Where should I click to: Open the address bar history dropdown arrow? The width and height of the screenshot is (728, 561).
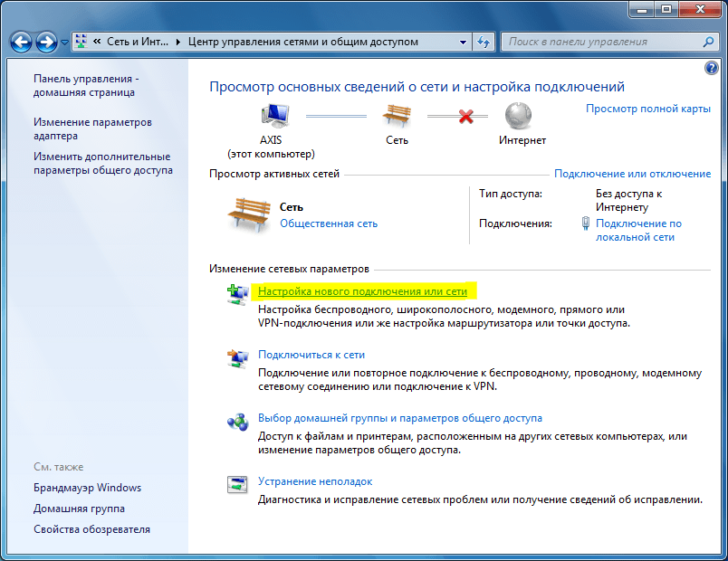[462, 42]
